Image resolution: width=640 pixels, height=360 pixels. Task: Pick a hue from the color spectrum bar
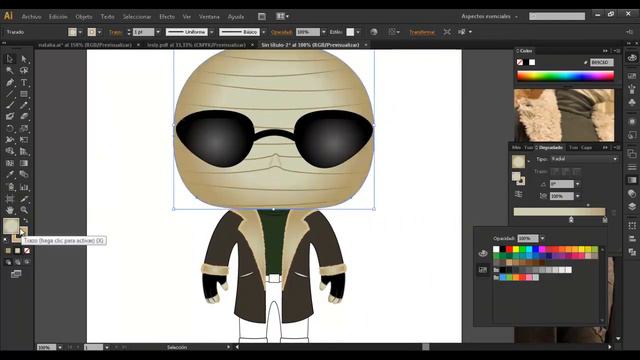[565, 76]
